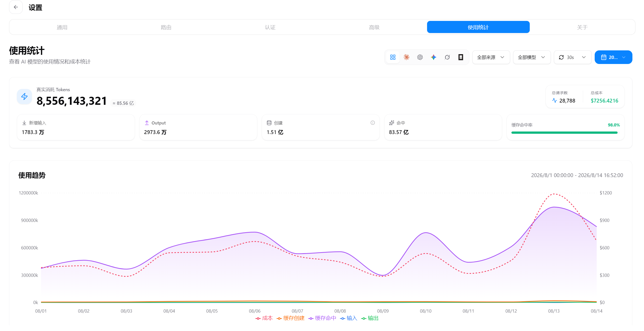Open the 全部模型 dropdown

coord(532,57)
